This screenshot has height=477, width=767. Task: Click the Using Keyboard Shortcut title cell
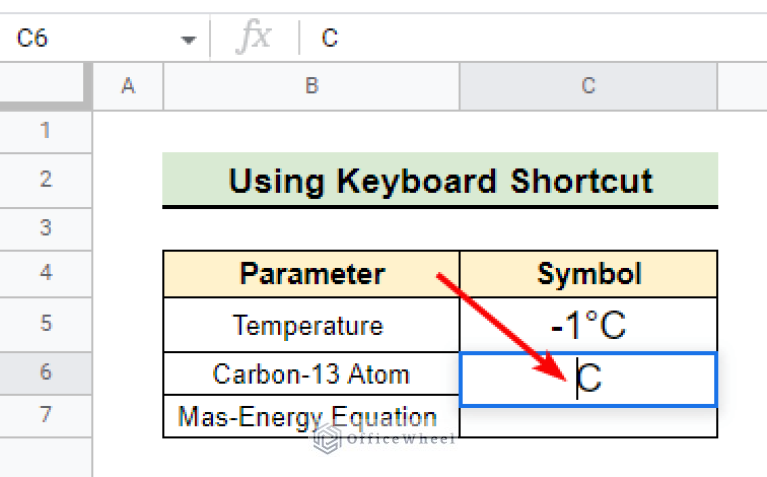(440, 180)
